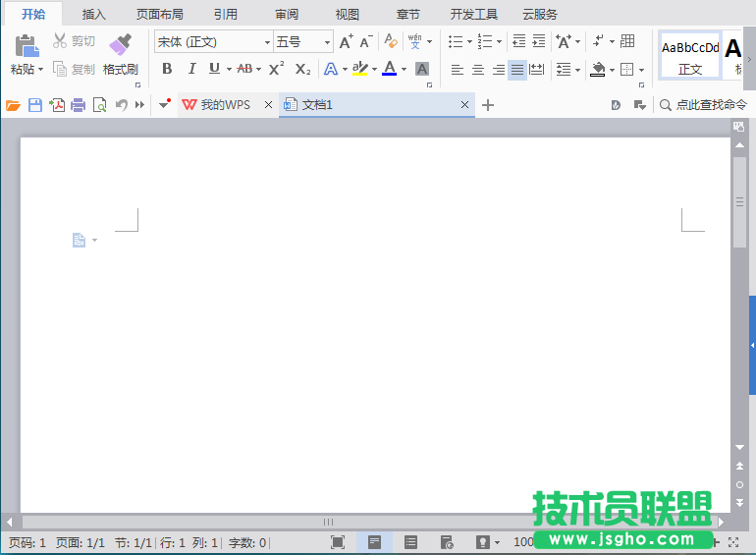Apply subscript X₂ formatting

pos(302,69)
